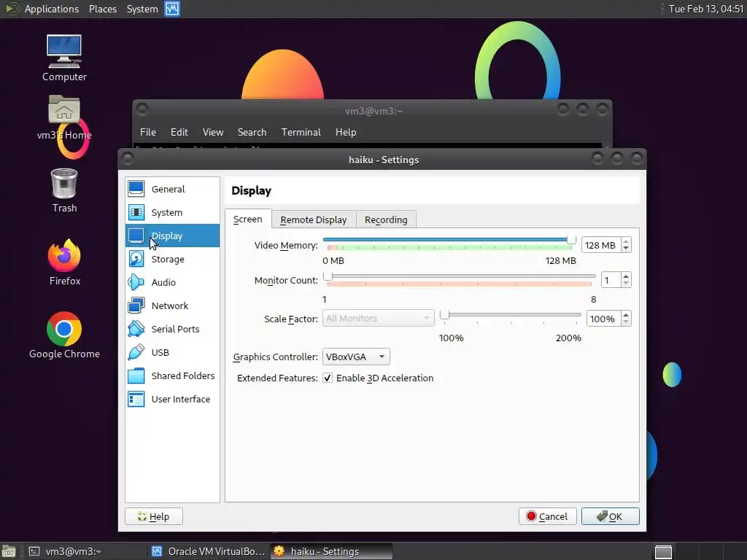Switch to Oracle VM VirtualBox taskbar button
This screenshot has height=560, width=747.
[x=209, y=551]
